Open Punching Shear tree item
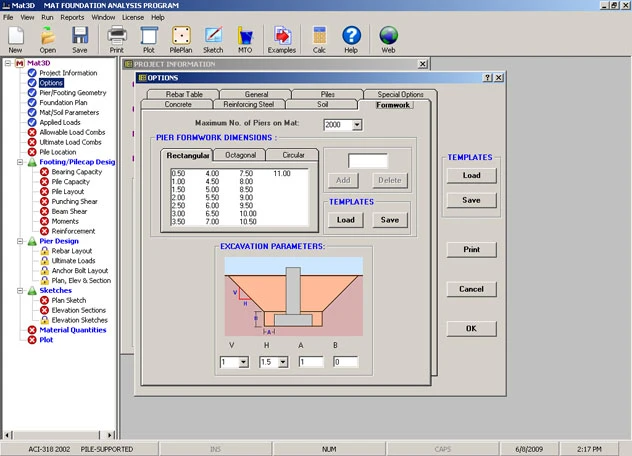The width and height of the screenshot is (632, 456). coord(74,201)
